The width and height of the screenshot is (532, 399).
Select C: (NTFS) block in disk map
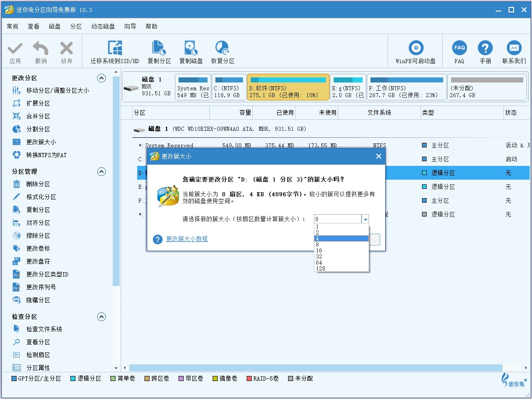tap(229, 87)
